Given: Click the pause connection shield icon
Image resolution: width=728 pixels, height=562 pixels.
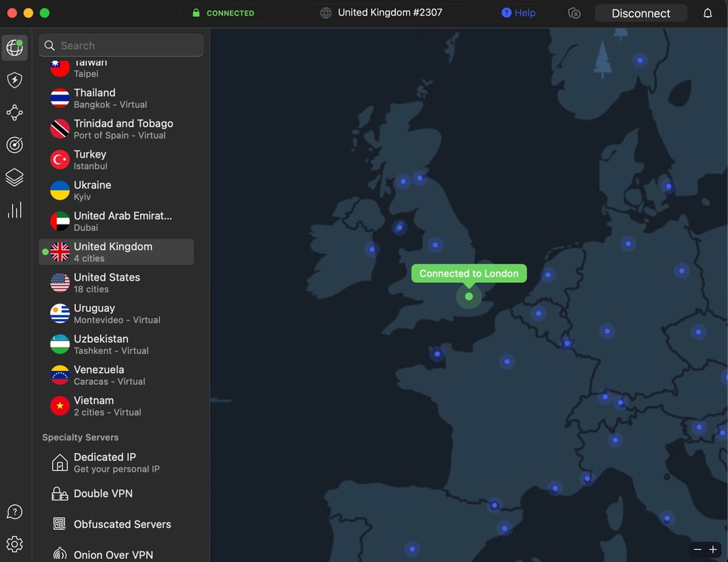Looking at the screenshot, I should (574, 13).
